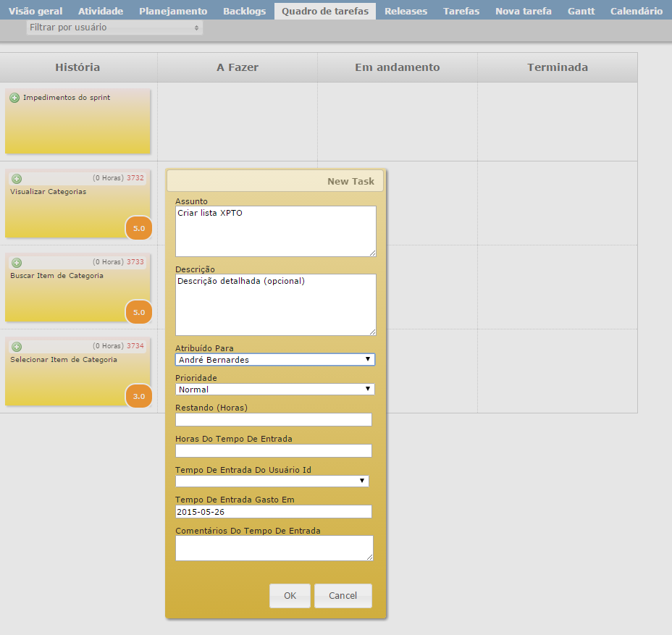Click the 5.0 points badge on Buscar Item
This screenshot has height=635, width=672.
[x=139, y=312]
